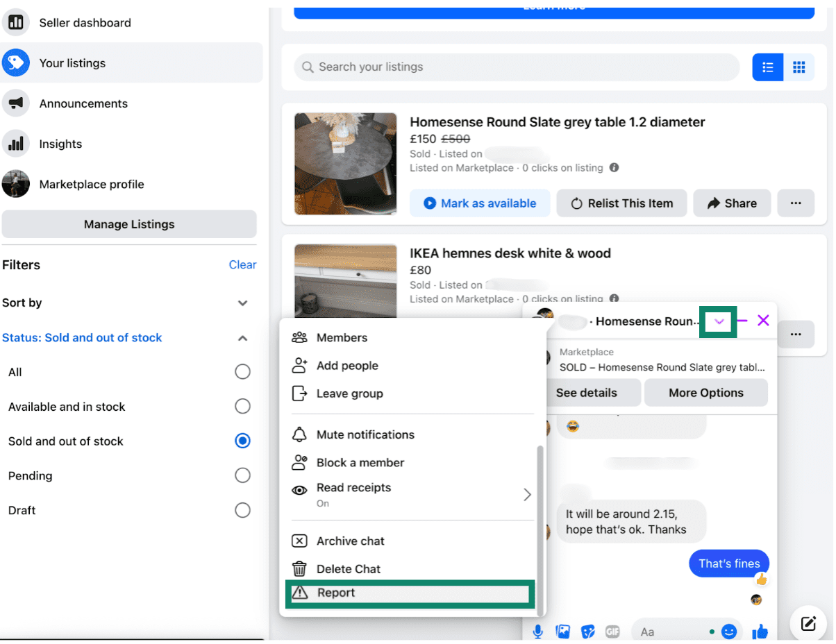
Task: Mark the slate table as available
Action: tap(480, 203)
